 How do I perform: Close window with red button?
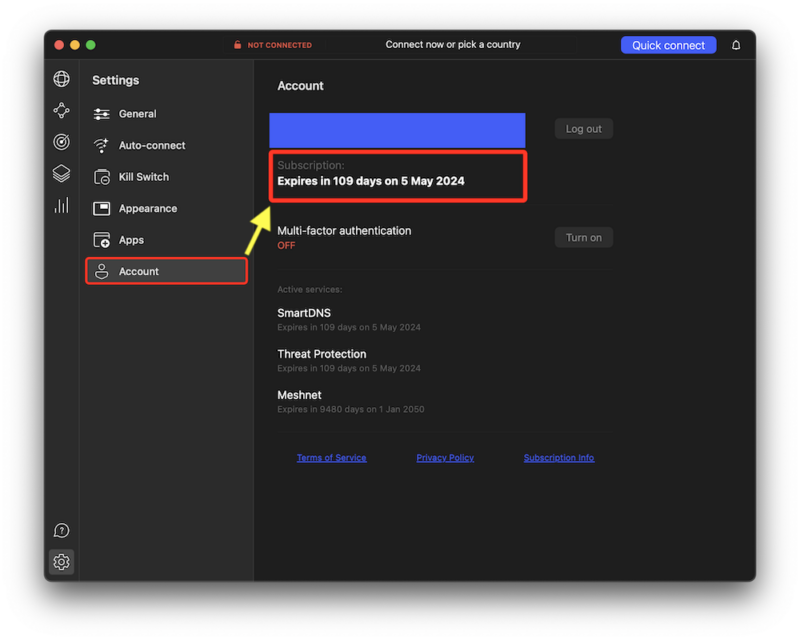click(59, 45)
